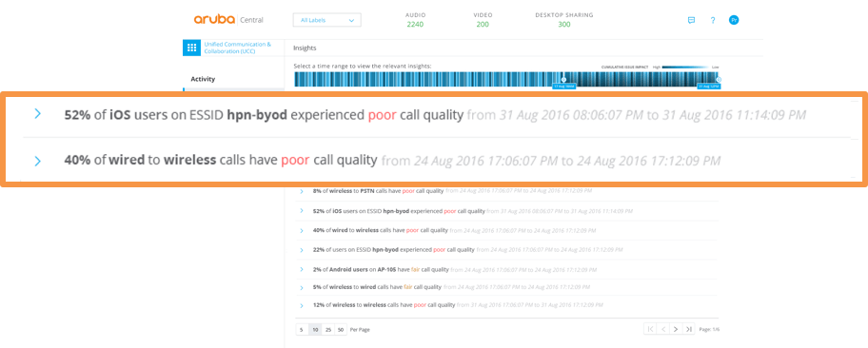Select the Activity menu item
This screenshot has height=348, width=868.
pyautogui.click(x=203, y=79)
